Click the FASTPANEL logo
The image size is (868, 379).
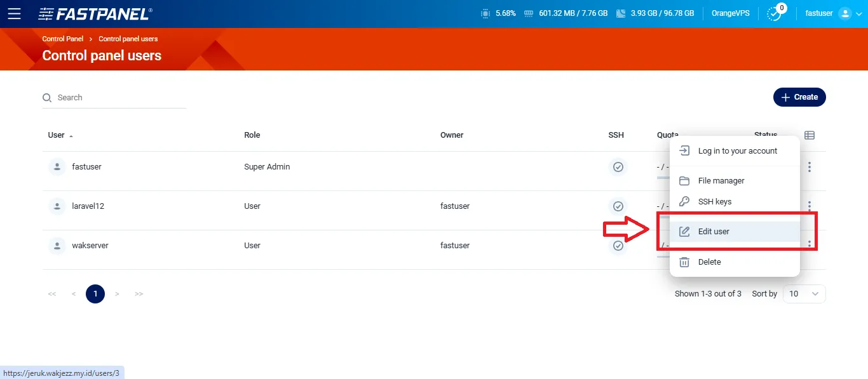coord(95,13)
